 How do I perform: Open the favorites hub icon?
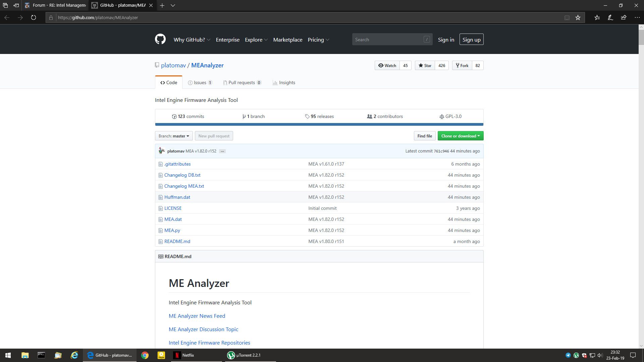(x=597, y=17)
